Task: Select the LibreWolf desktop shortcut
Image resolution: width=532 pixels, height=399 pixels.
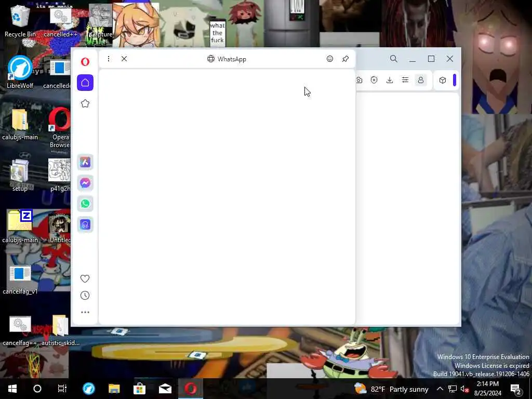Action: pos(20,72)
